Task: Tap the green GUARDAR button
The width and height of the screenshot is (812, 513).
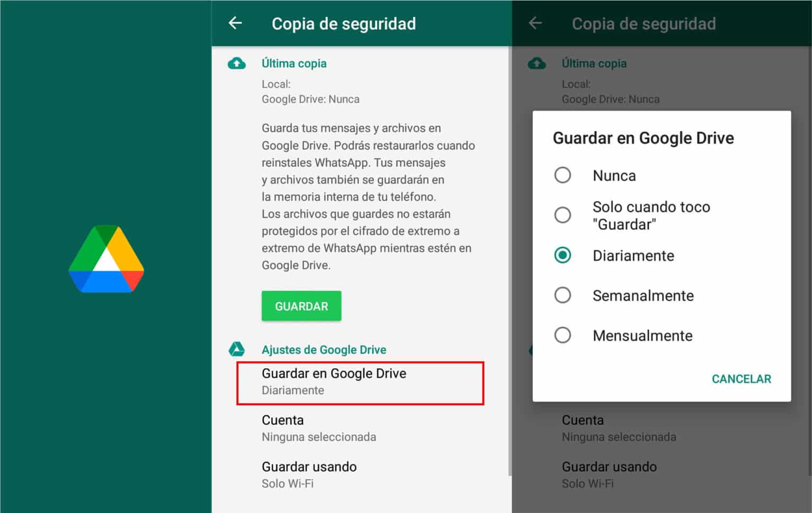Action: (x=301, y=306)
